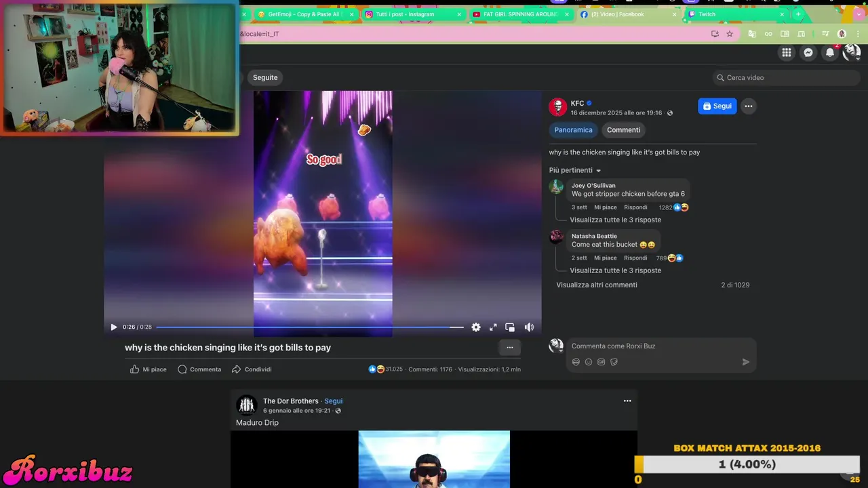Open the notifications bell

(830, 52)
